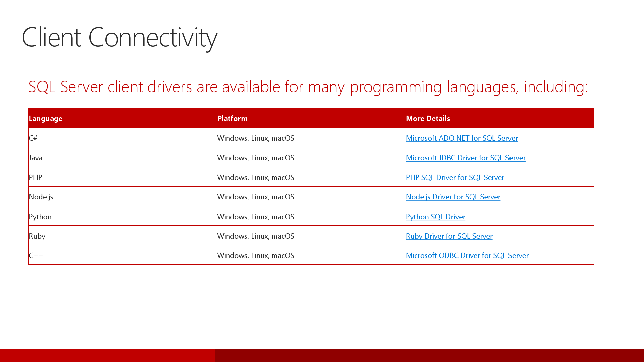Viewport: 644px width, 362px height.
Task: Select the Ruby table cell
Action: coord(37,236)
